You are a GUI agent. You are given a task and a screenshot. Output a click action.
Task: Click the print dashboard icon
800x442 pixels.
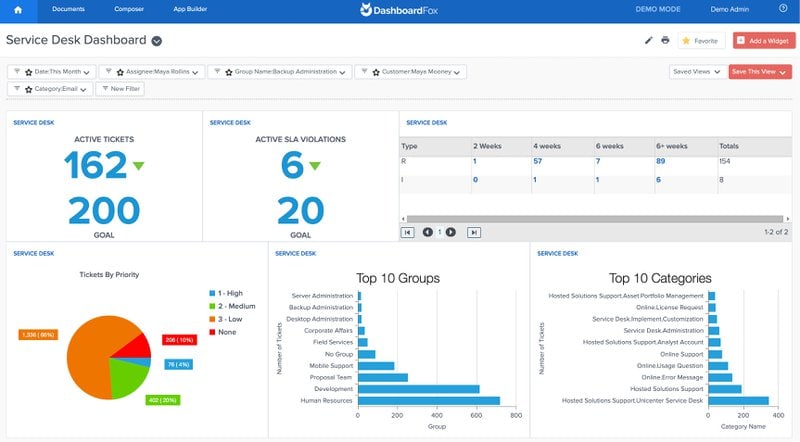[665, 40]
